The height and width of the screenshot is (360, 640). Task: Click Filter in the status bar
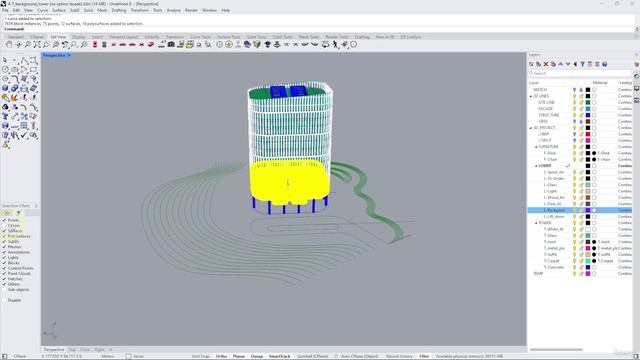click(x=424, y=356)
